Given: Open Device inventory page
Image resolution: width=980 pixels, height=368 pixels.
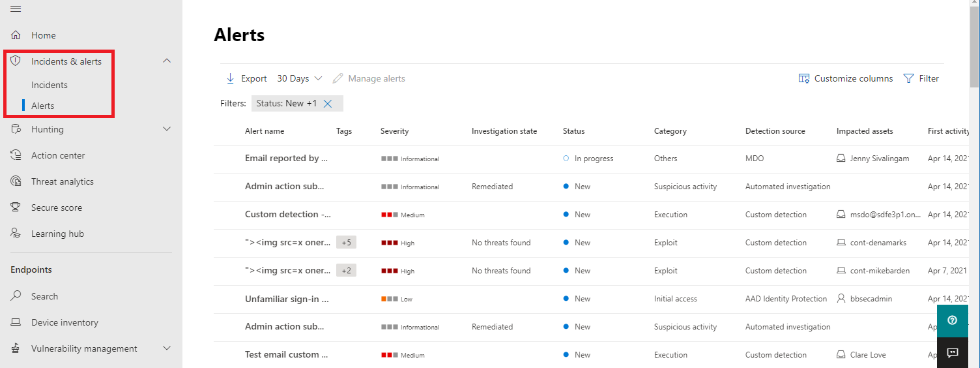Looking at the screenshot, I should click(x=65, y=322).
